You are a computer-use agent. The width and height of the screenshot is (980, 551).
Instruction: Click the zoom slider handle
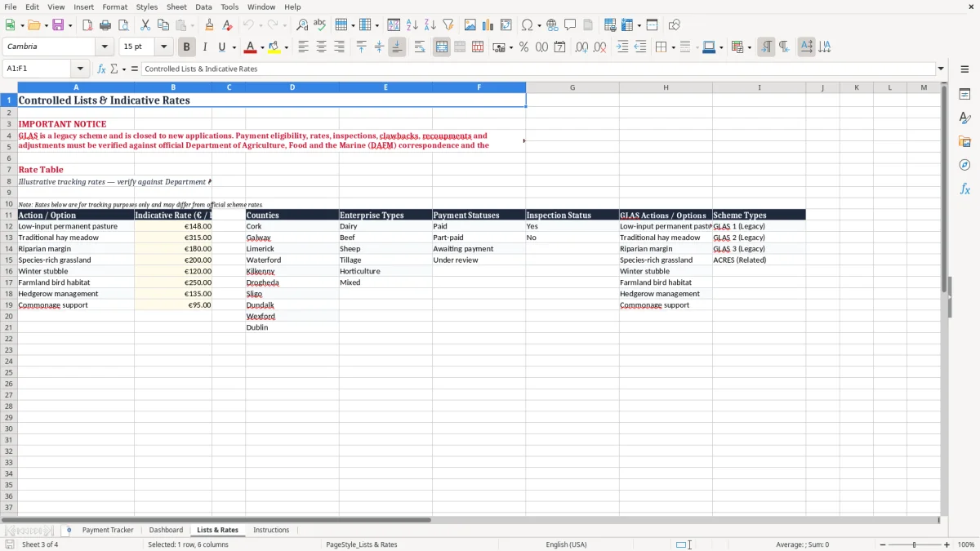click(914, 544)
